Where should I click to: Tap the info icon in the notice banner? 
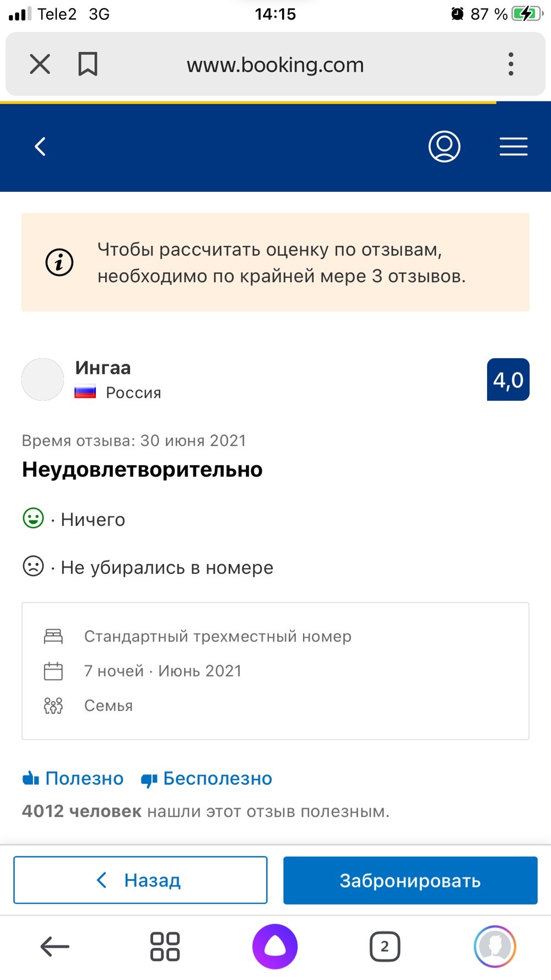pyautogui.click(x=60, y=262)
